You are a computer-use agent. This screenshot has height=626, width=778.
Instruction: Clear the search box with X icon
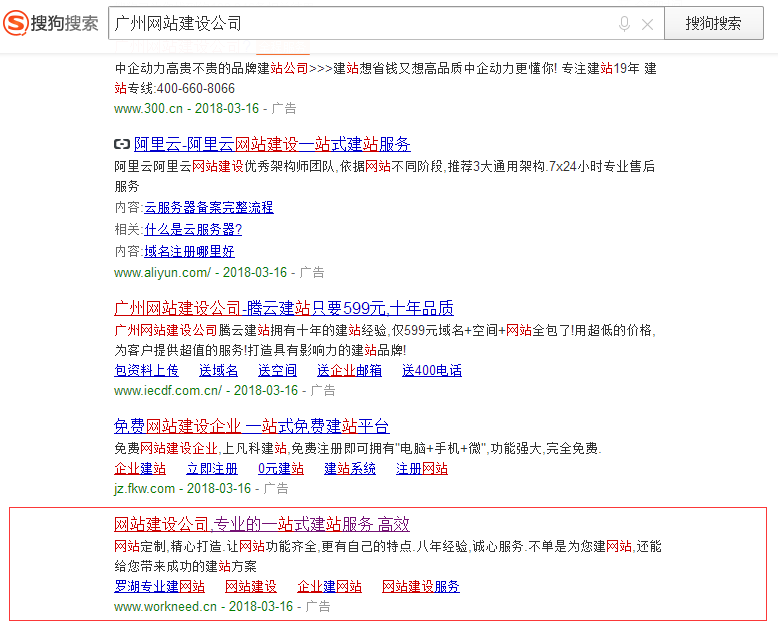coord(648,24)
